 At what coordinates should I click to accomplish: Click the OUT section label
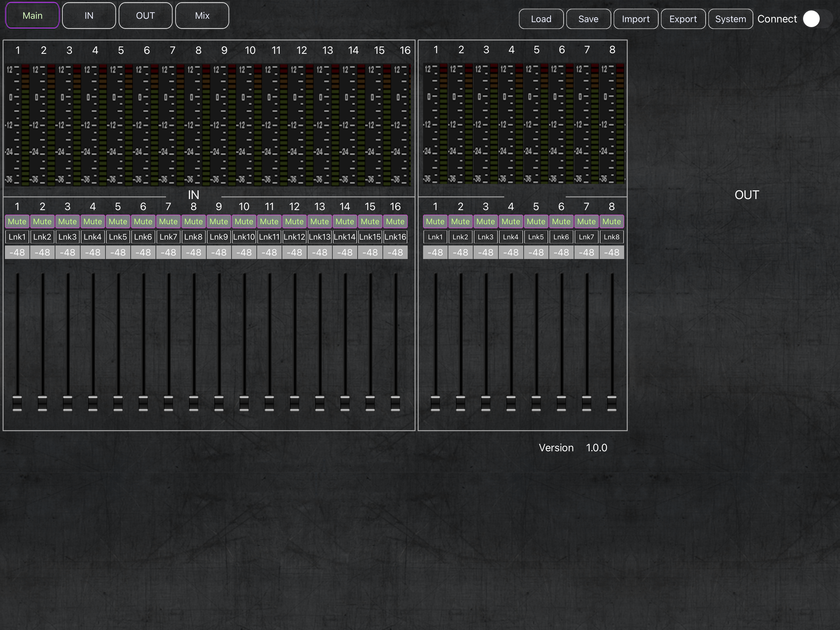point(747,195)
